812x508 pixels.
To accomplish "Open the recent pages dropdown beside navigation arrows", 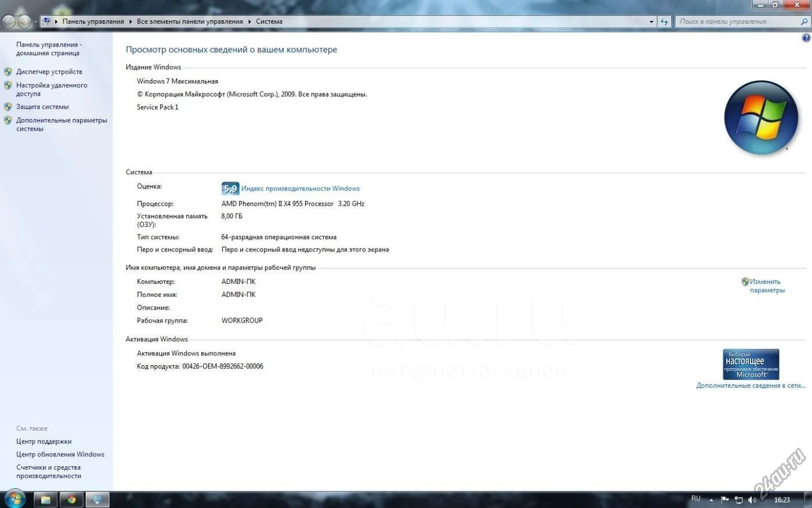I will pos(35,21).
